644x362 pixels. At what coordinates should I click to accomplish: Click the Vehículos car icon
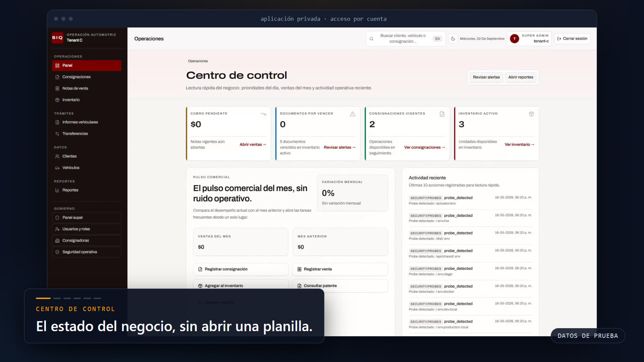pyautogui.click(x=57, y=168)
